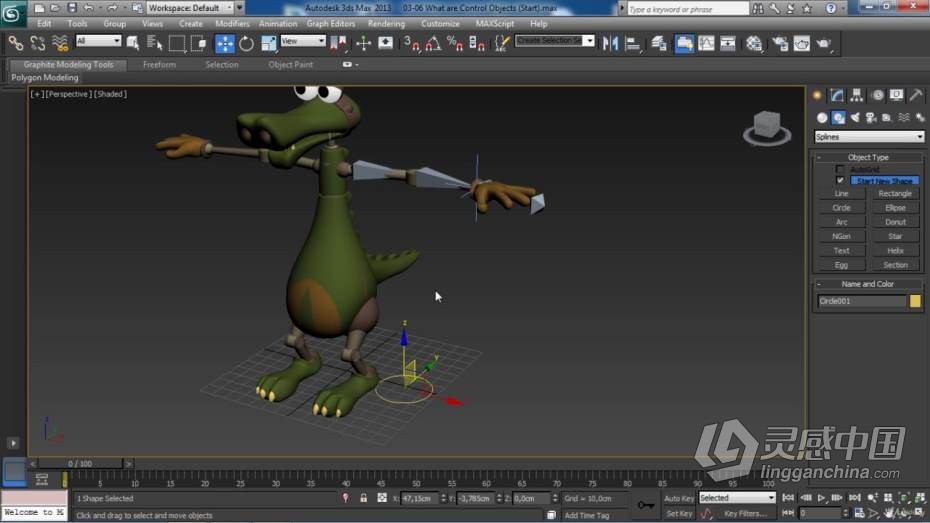Click the Circle001 name field
The height and width of the screenshot is (523, 930).
coord(862,301)
